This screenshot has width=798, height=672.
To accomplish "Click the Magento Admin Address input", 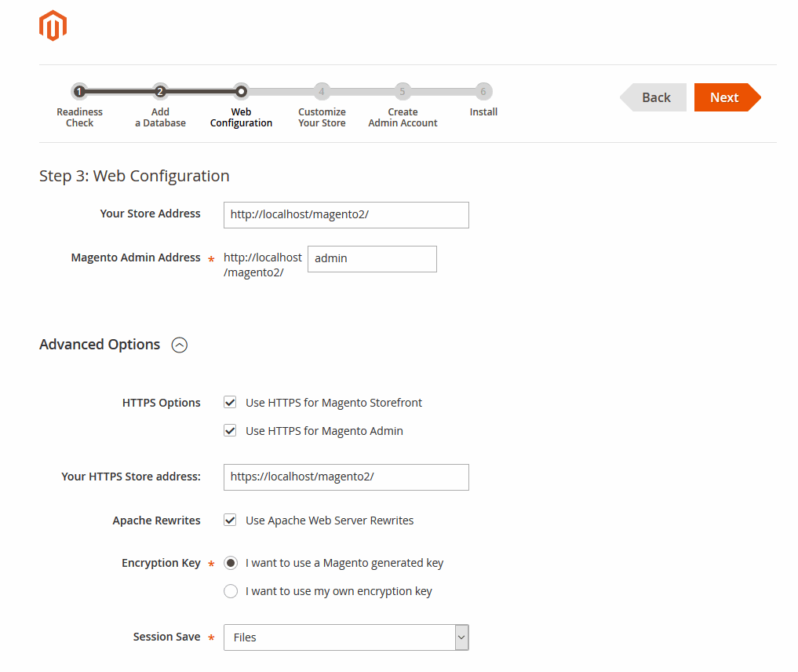I will click(372, 259).
